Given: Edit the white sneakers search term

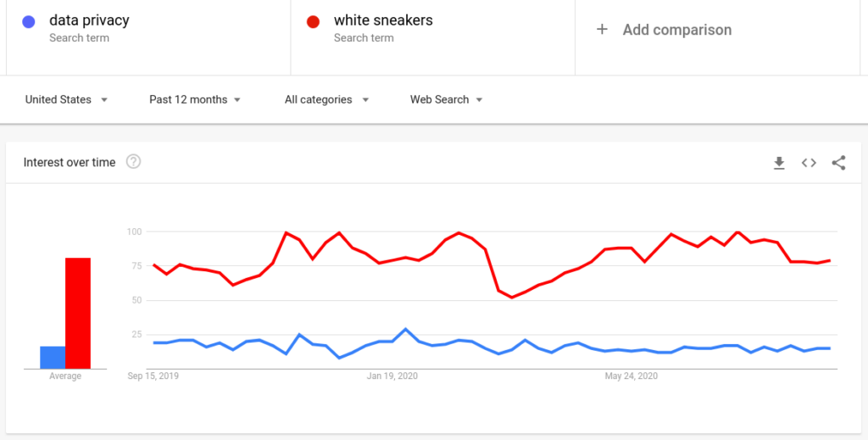Looking at the screenshot, I should 383,20.
